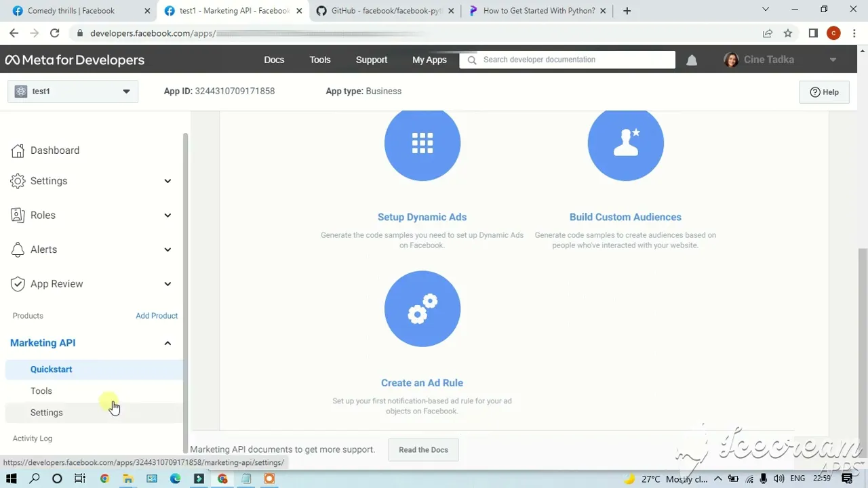
Task: Click the Cine Tadka profile avatar
Action: 731,60
